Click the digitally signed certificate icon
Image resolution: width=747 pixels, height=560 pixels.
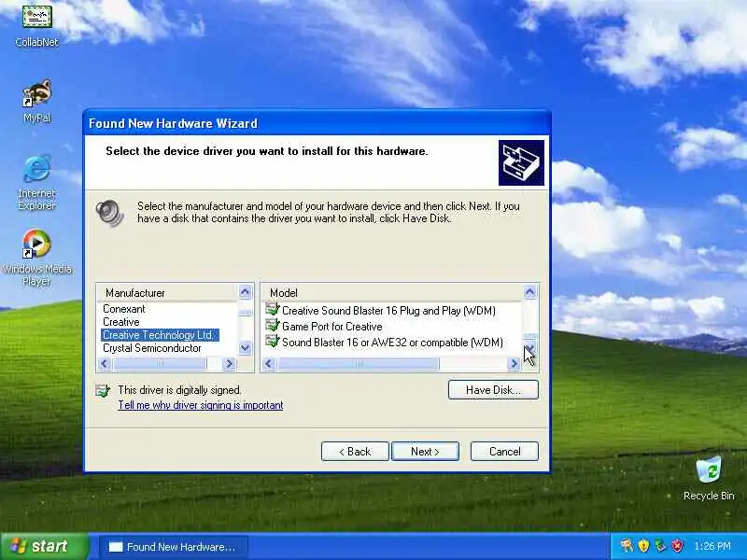tap(103, 391)
